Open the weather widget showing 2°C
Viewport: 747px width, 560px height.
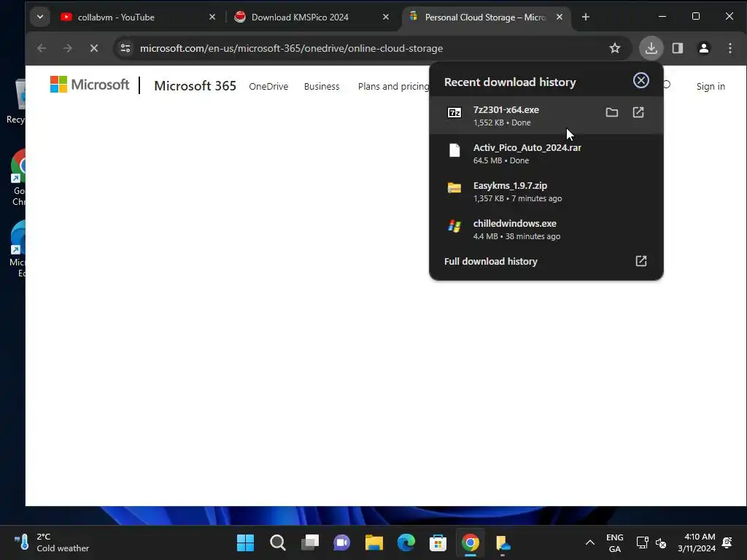(52, 542)
